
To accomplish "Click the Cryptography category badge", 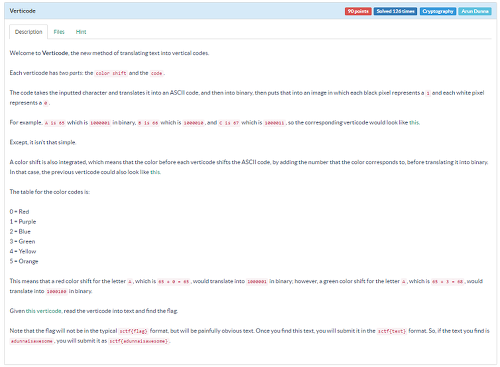I will click(x=438, y=11).
